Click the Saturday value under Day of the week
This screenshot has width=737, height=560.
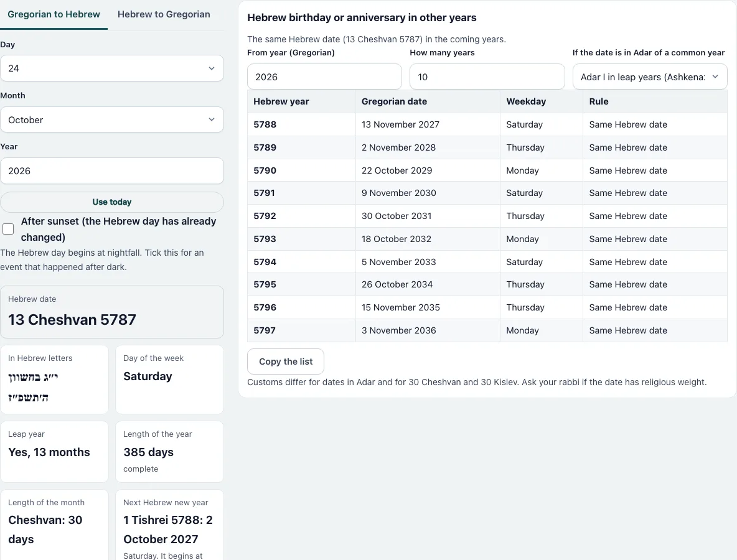click(x=148, y=376)
